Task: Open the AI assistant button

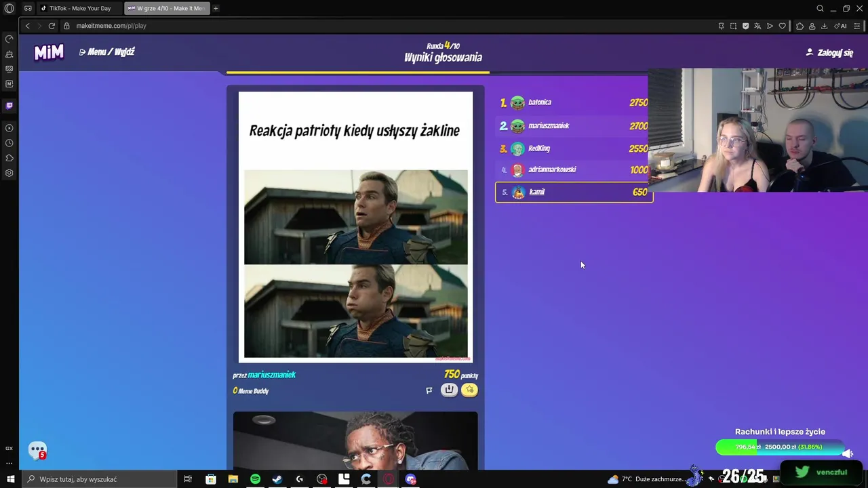Action: pos(841,26)
